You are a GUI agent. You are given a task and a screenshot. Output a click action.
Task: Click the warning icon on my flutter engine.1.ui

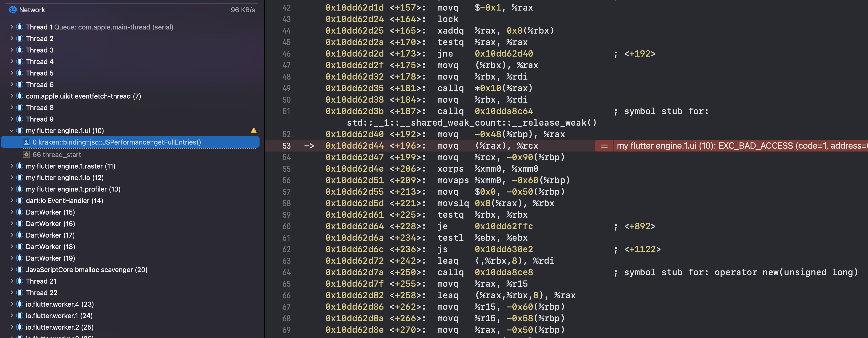click(x=254, y=130)
